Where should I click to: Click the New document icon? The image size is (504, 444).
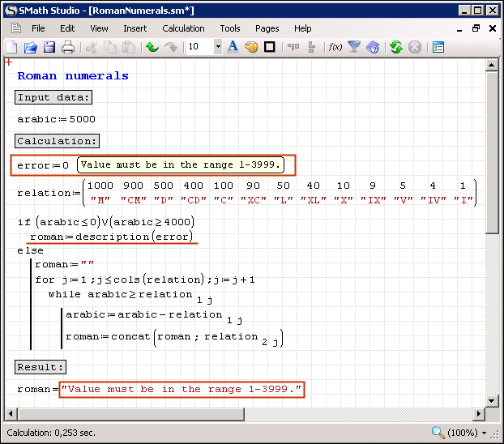(11, 47)
